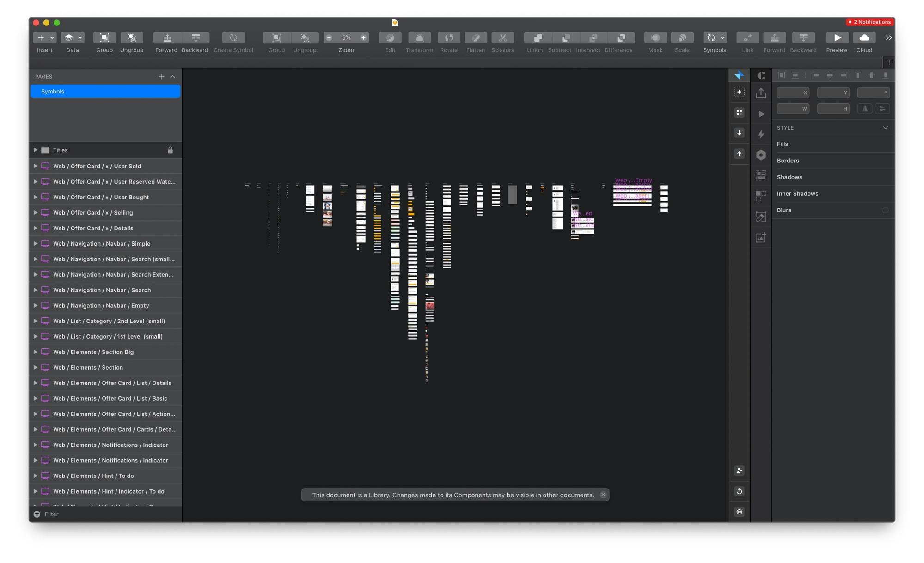The height and width of the screenshot is (563, 924).
Task: Open the Cloud upload button
Action: pos(863,38)
